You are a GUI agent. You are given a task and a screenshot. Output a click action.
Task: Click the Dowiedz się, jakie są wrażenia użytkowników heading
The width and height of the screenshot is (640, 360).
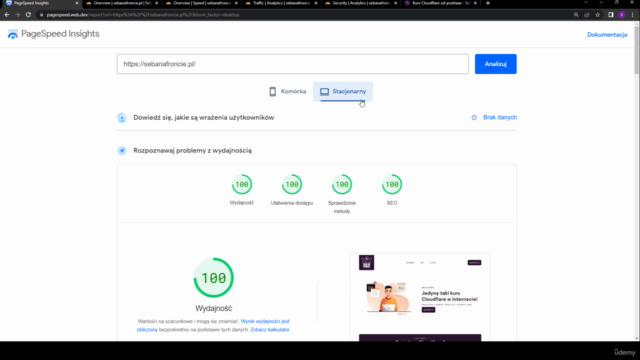coord(204,118)
